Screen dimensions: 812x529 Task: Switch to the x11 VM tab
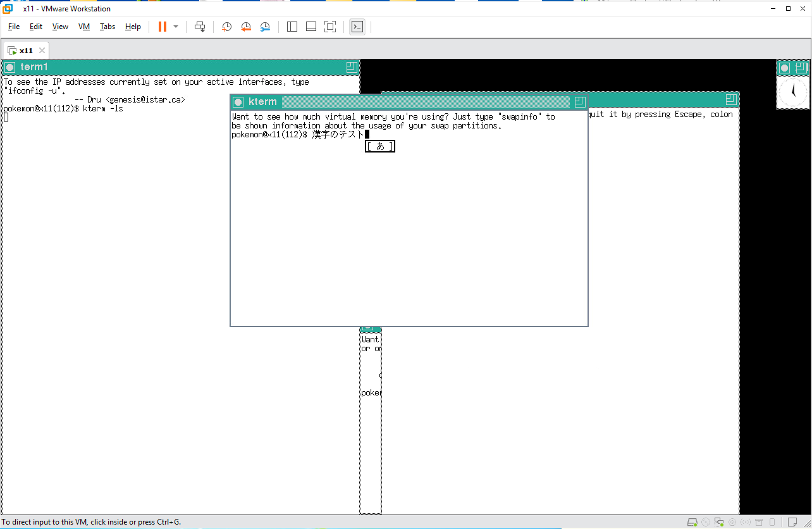(x=25, y=51)
